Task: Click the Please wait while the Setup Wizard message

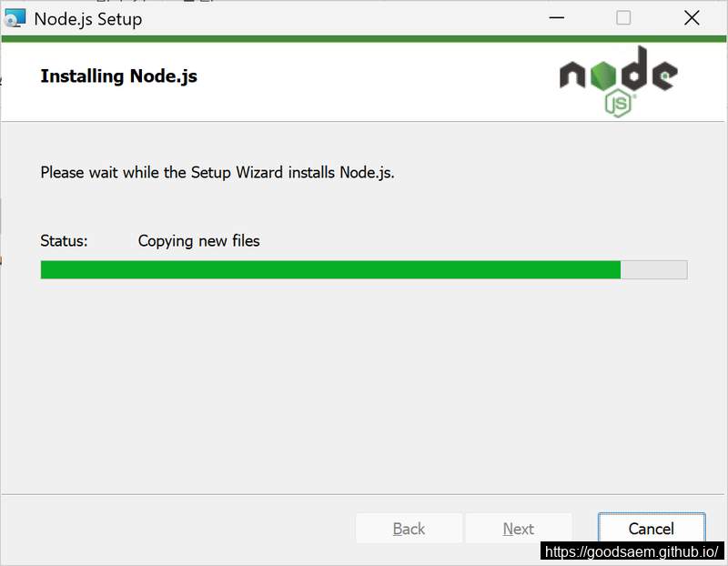Action: click(217, 173)
